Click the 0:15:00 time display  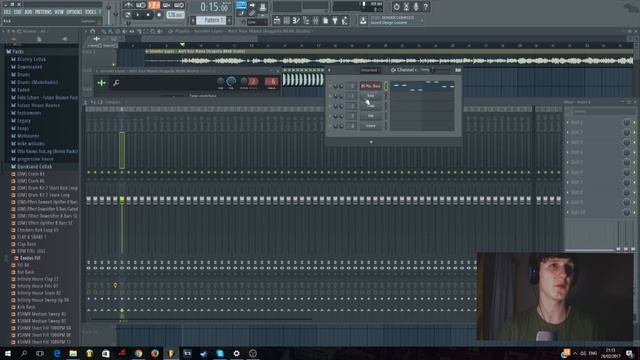click(x=215, y=7)
